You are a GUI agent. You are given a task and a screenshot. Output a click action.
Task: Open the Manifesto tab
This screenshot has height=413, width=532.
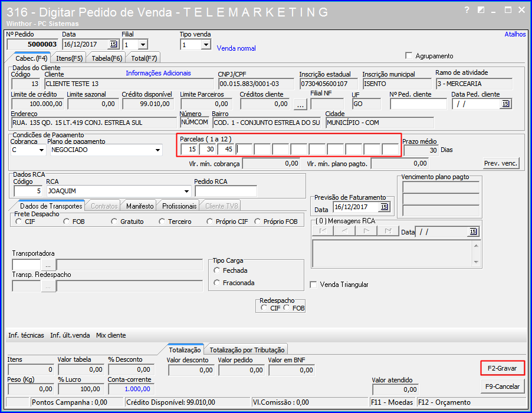140,206
